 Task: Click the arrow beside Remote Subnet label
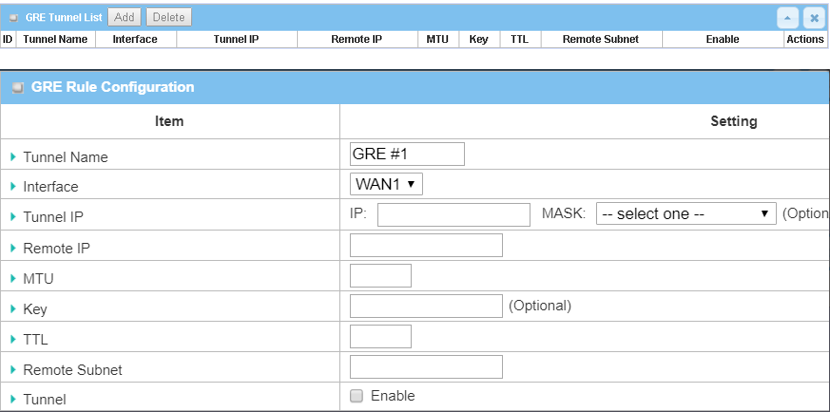(13, 370)
